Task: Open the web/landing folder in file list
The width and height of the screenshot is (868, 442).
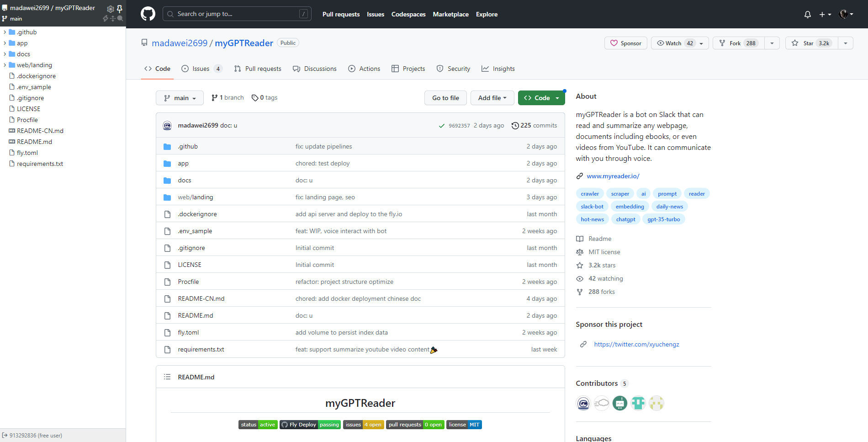Action: [x=196, y=197]
